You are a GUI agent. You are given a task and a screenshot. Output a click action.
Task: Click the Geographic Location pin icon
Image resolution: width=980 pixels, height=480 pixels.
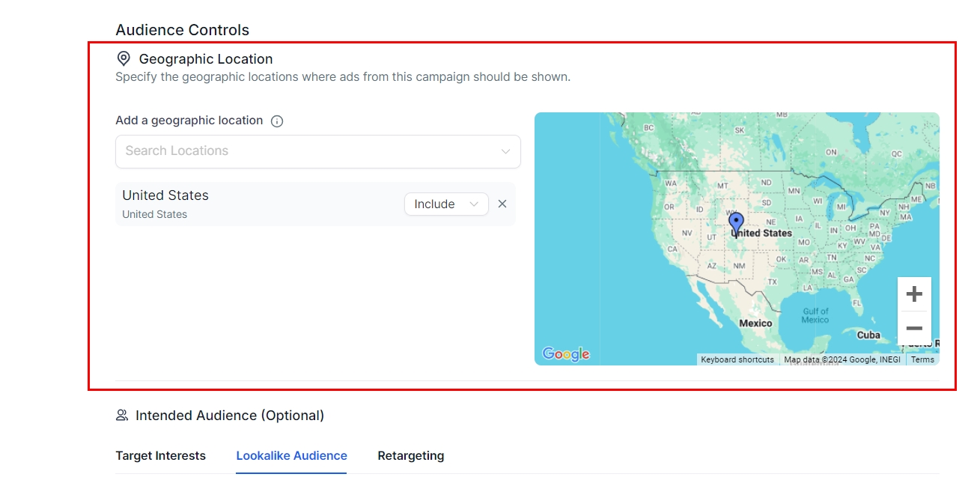[124, 59]
